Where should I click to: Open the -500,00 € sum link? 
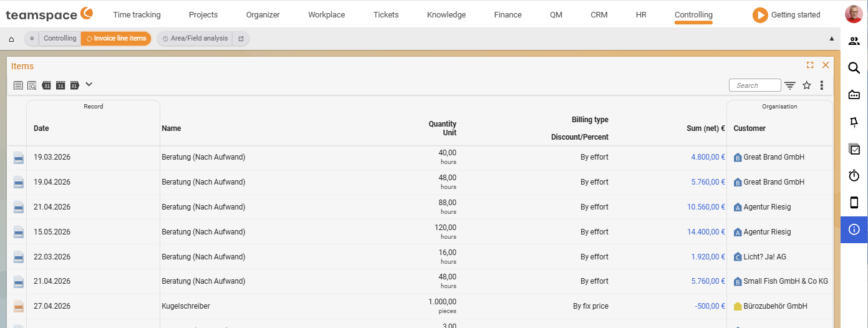[710, 306]
